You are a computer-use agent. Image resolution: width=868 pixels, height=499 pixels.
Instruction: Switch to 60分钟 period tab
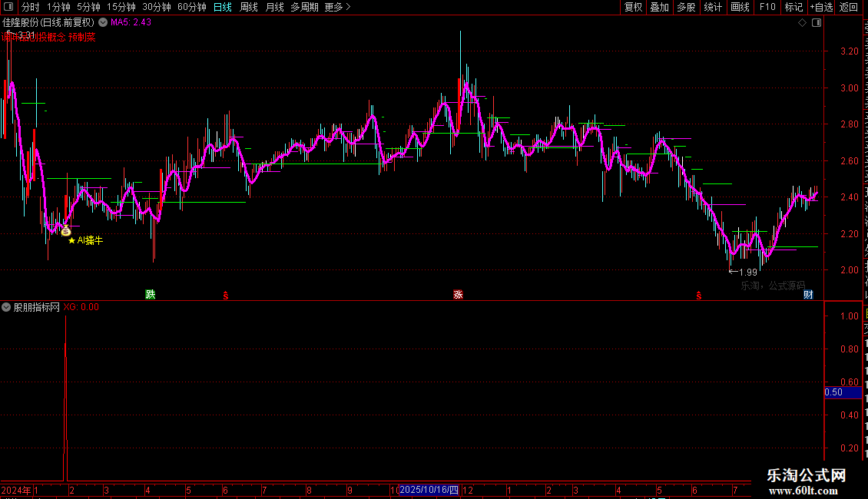[x=191, y=7]
